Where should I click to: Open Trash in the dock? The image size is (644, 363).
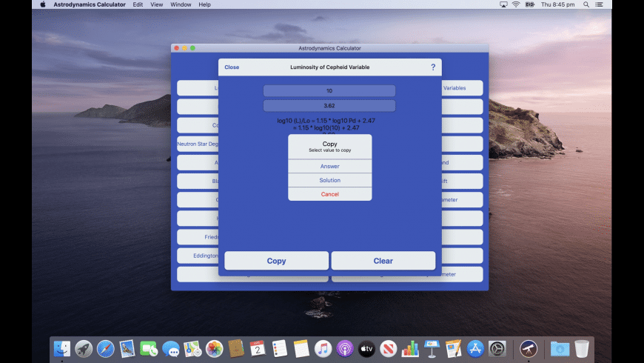click(x=582, y=349)
